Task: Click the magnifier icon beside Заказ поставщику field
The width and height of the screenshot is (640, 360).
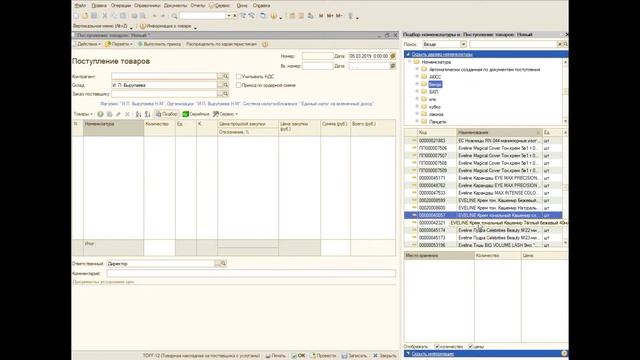Action: 226,94
